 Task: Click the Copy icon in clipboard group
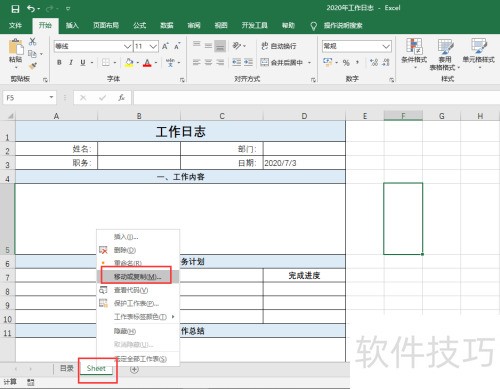pyautogui.click(x=32, y=54)
